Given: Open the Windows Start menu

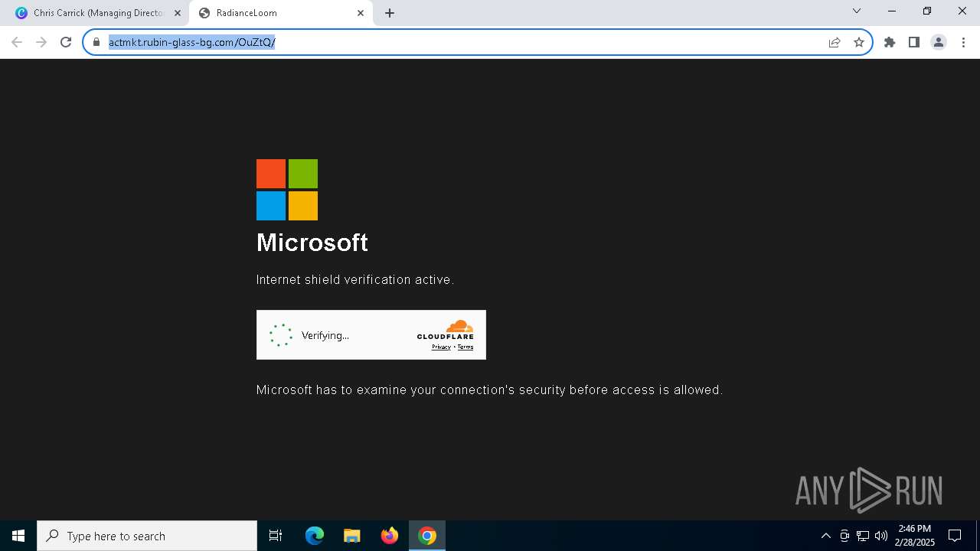Looking at the screenshot, I should coord(18,536).
